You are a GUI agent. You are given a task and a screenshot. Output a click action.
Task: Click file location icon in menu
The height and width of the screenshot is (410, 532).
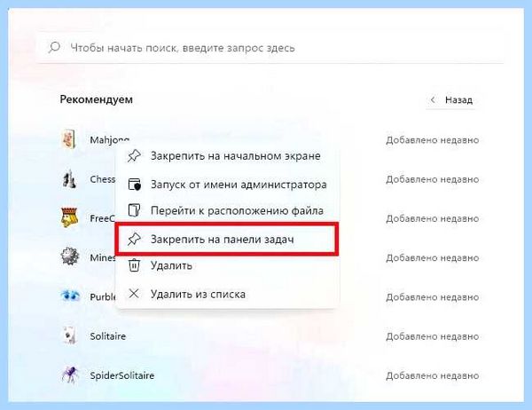(134, 210)
